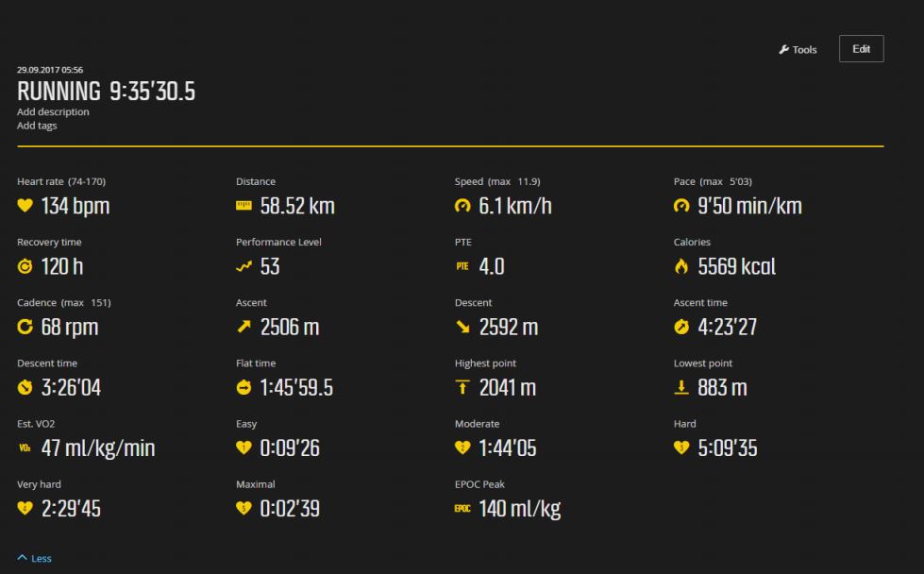Click the Add tags link

pos(37,126)
